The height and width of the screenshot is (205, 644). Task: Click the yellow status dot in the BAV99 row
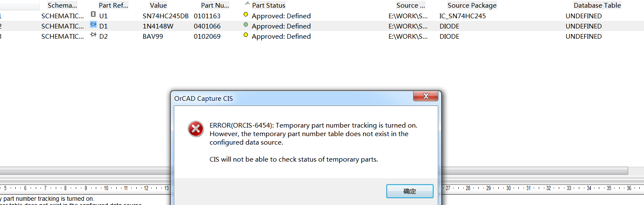click(246, 35)
